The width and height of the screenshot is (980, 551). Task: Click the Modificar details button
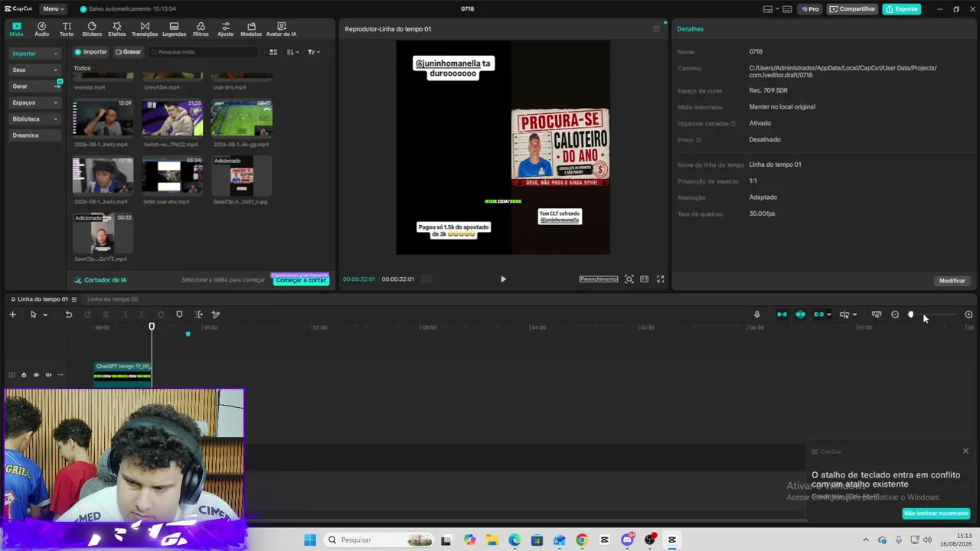point(952,281)
